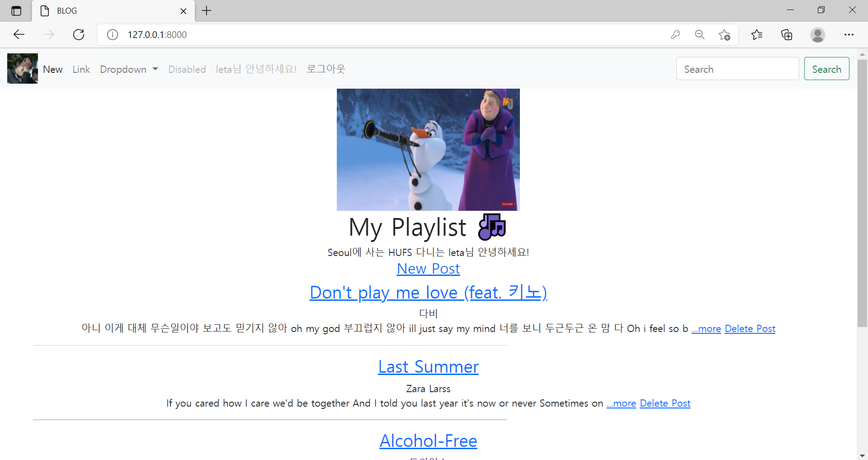Delete the Last Summer post
868x460 pixels.
pyautogui.click(x=665, y=403)
